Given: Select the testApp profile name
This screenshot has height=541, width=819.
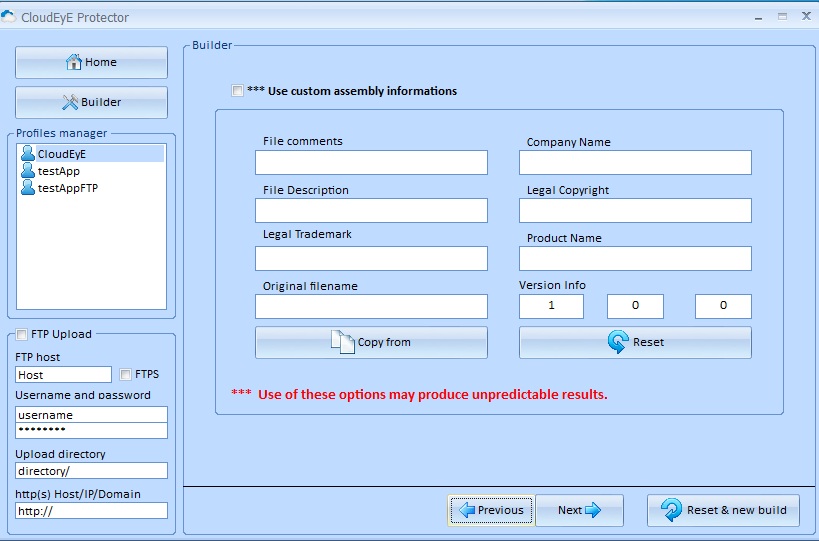Looking at the screenshot, I should click(x=58, y=171).
